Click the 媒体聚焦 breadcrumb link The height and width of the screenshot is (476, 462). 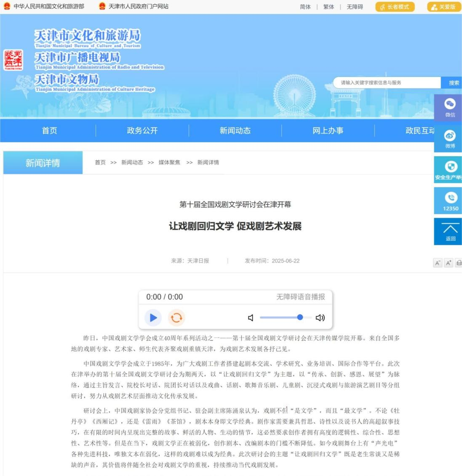pos(169,162)
